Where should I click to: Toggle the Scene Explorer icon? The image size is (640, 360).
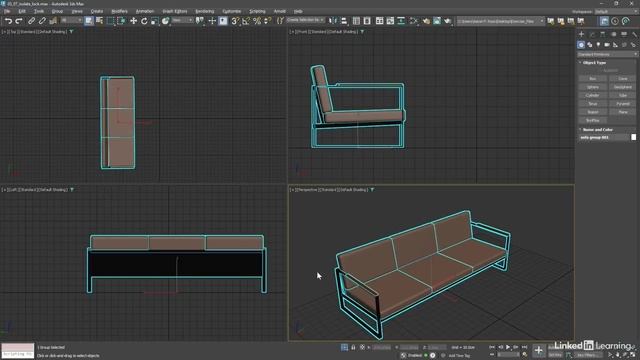pos(356,21)
